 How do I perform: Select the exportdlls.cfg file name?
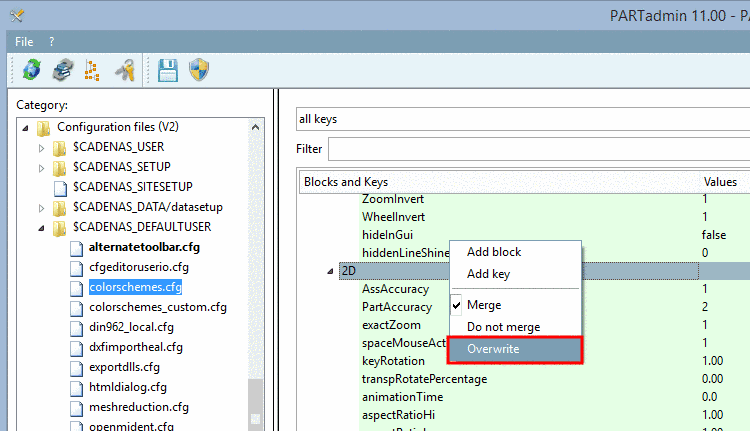[124, 367]
